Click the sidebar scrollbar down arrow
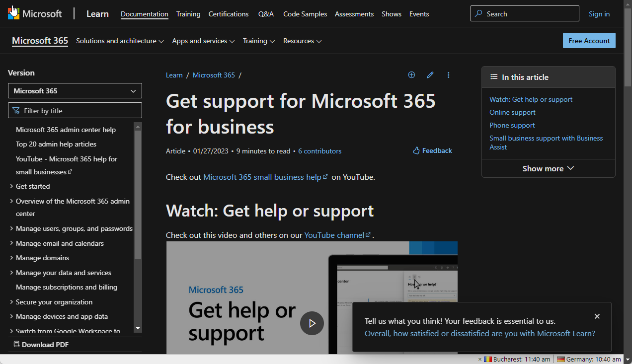 tap(138, 329)
